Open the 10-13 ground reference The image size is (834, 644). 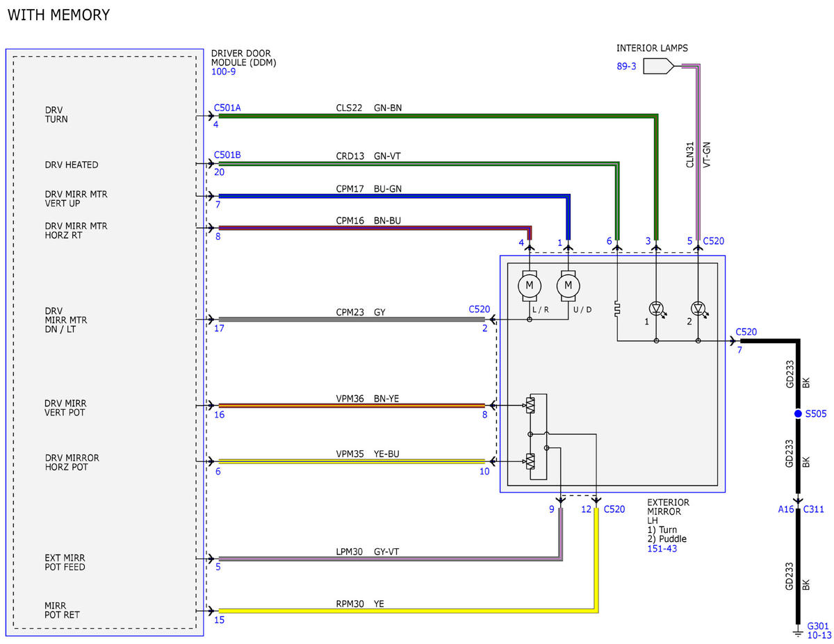819,635
